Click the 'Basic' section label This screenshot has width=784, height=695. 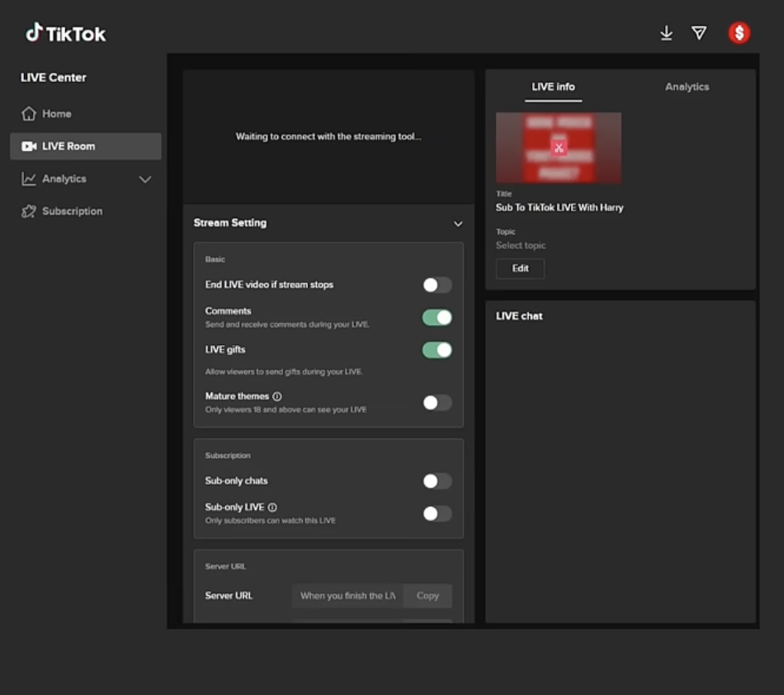point(215,259)
